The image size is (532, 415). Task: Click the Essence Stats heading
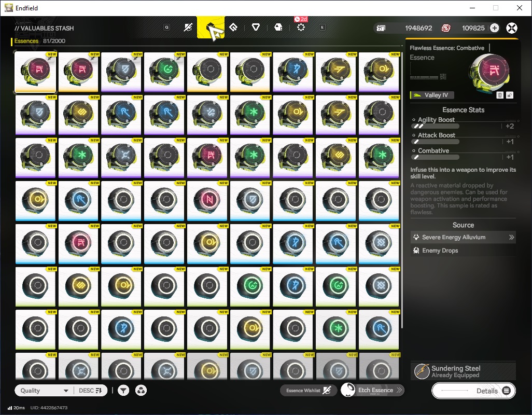(463, 110)
